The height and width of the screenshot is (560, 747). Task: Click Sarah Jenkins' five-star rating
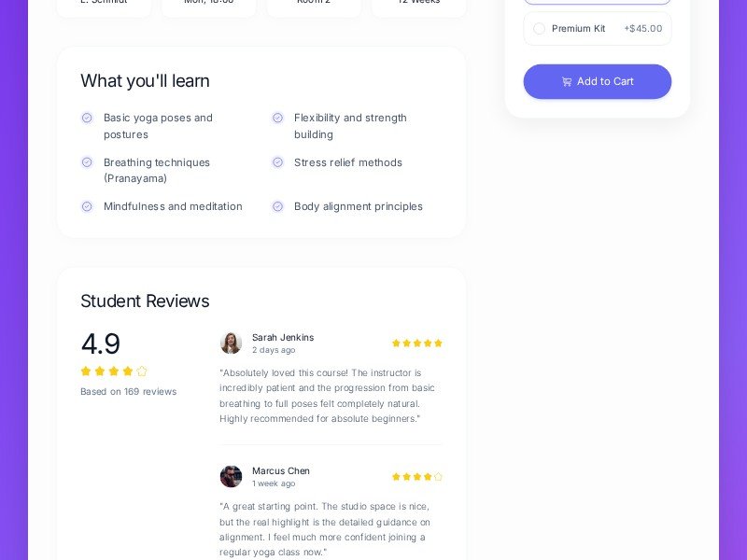click(x=416, y=343)
